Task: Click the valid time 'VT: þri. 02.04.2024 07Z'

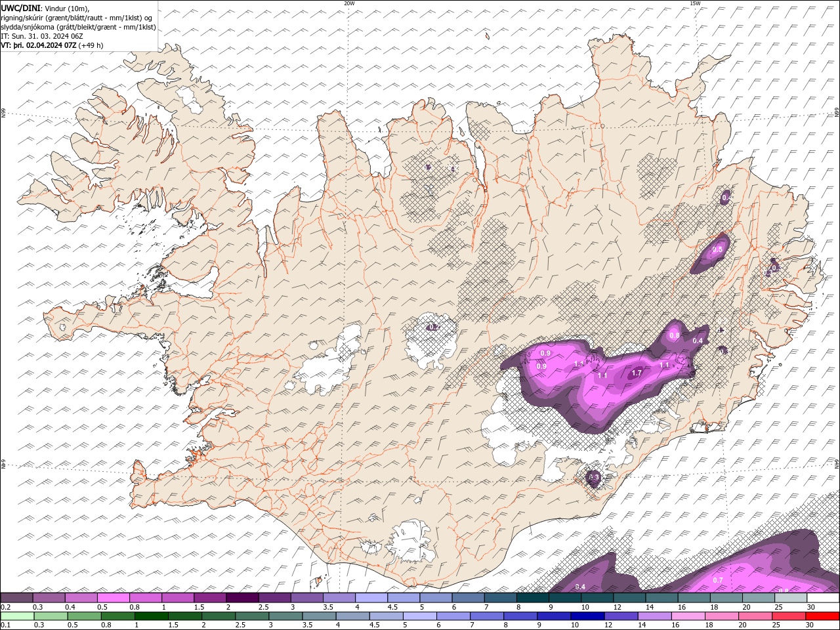Action: [39, 45]
